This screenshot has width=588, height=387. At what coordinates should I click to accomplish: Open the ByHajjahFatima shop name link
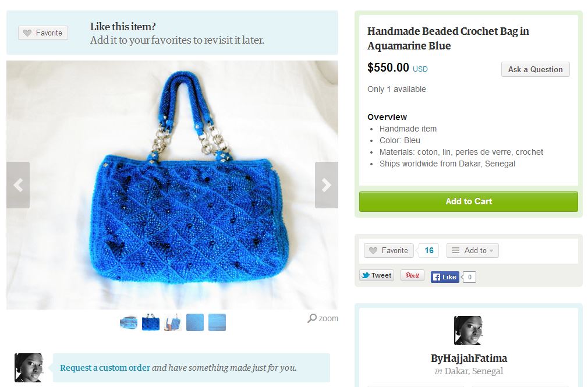[469, 358]
